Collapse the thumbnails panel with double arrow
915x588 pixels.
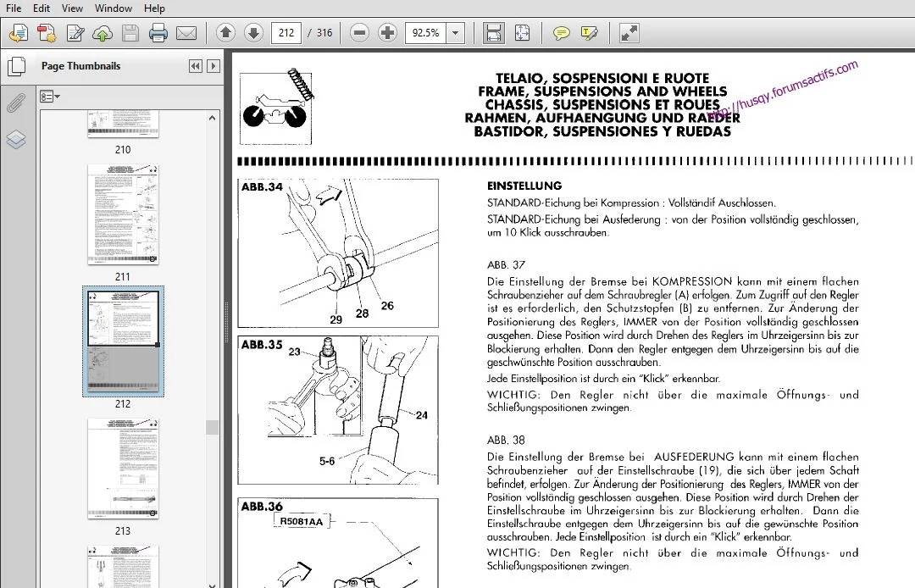(196, 66)
